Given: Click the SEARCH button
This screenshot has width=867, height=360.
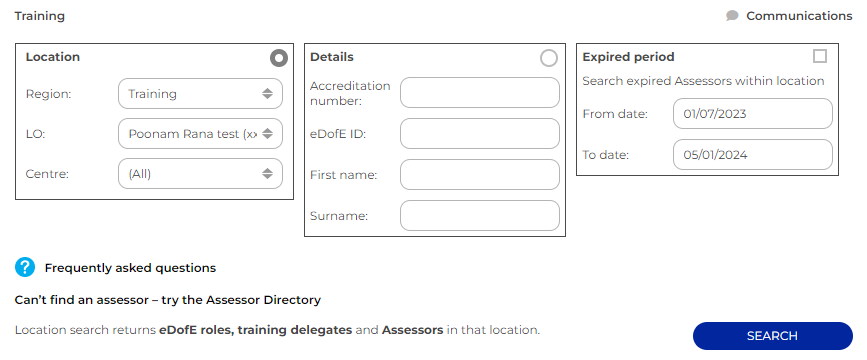Looking at the screenshot, I should pos(772,336).
